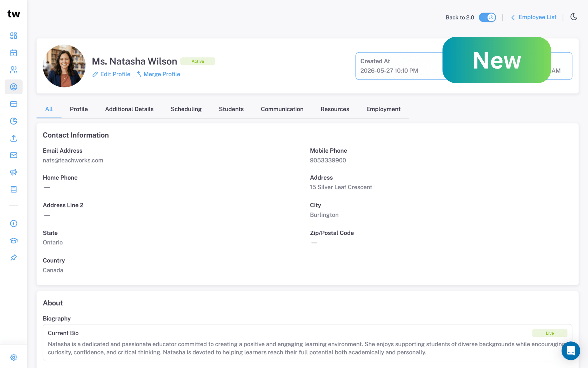Select the All tab
Image resolution: width=588 pixels, height=368 pixels.
click(49, 109)
